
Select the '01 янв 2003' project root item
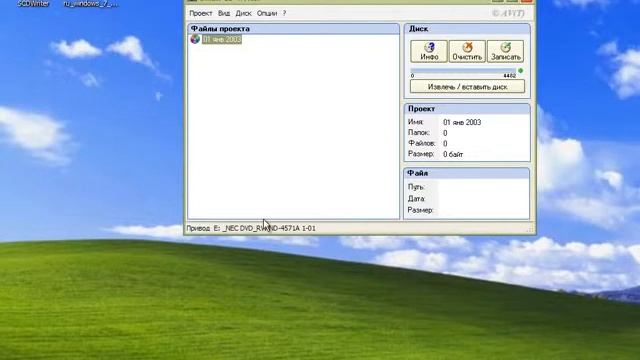pos(222,39)
